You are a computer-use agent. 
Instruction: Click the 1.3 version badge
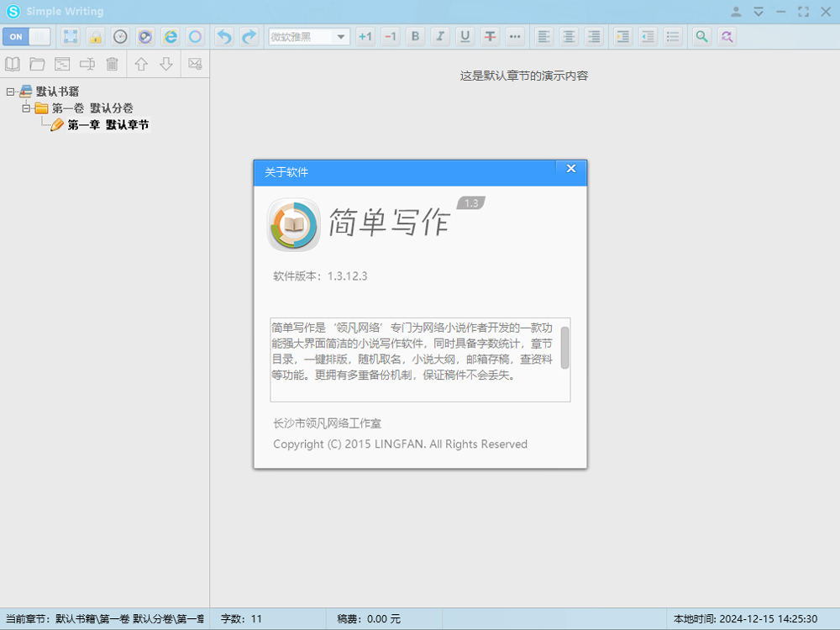pos(471,203)
